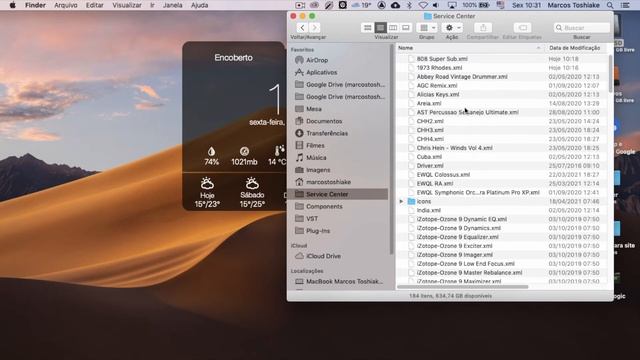Open Documentos in the sidebar
Image resolution: width=640 pixels, height=360 pixels.
pos(324,121)
